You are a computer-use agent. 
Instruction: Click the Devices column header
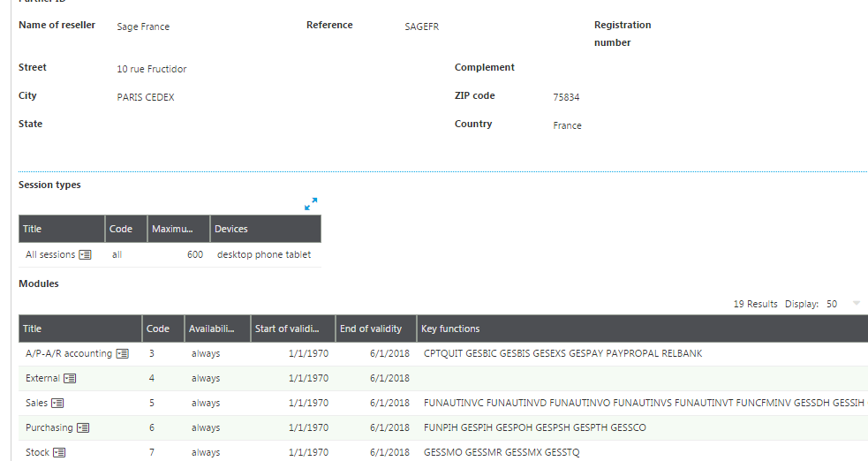[x=266, y=229]
